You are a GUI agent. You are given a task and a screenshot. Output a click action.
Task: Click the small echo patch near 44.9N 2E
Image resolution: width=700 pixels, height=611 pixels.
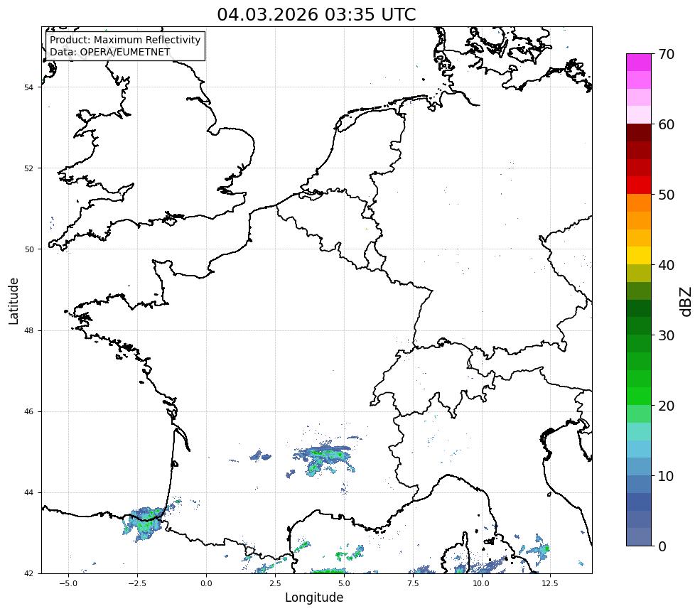click(260, 455)
